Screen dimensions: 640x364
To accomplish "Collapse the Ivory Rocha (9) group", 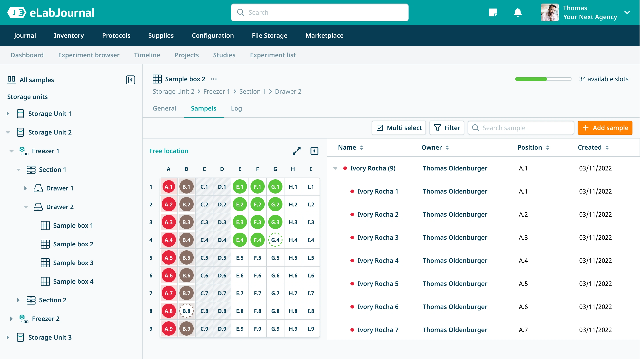I will point(335,168).
